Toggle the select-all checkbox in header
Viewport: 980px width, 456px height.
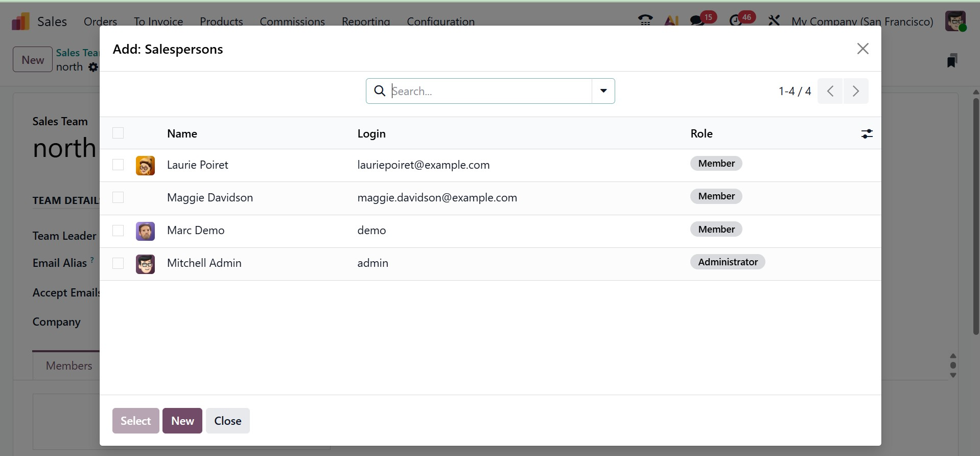coord(118,133)
